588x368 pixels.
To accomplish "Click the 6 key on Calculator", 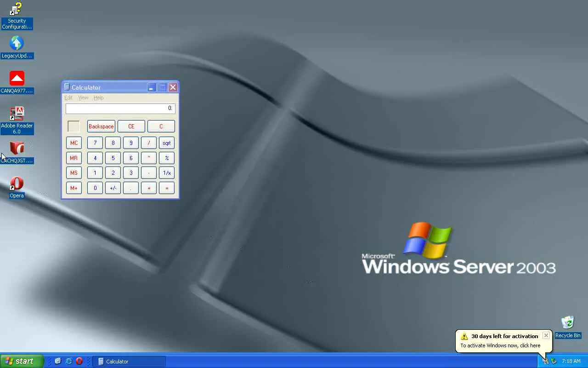I will (x=131, y=158).
